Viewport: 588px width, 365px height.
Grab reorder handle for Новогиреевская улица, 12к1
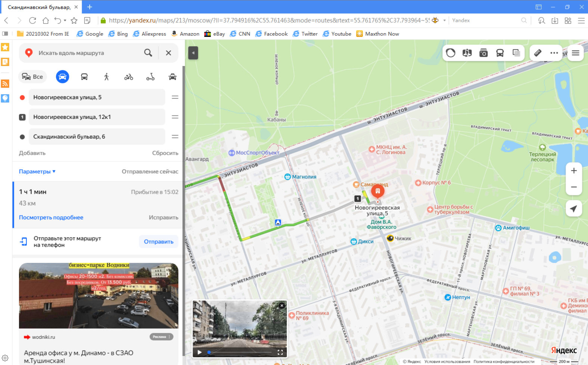175,117
